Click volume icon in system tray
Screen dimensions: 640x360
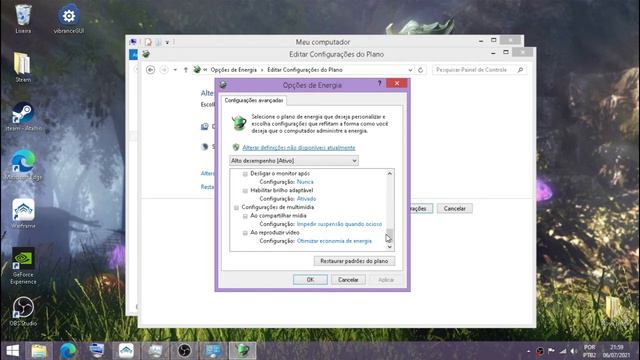pyautogui.click(x=573, y=351)
